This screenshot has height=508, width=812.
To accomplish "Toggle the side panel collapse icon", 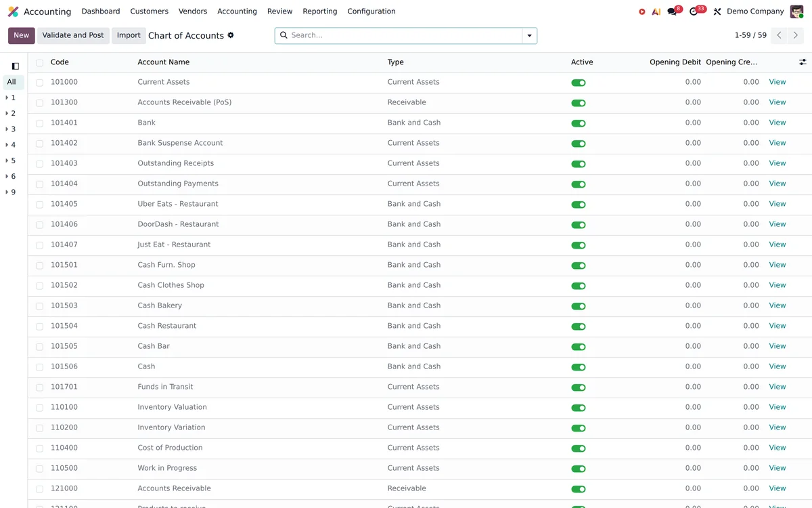I will pyautogui.click(x=16, y=66).
